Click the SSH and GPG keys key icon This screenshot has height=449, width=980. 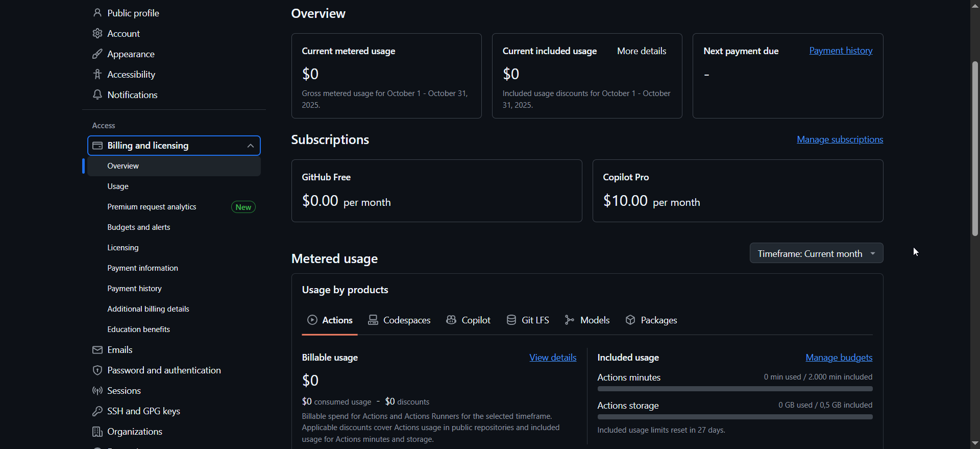pyautogui.click(x=97, y=411)
